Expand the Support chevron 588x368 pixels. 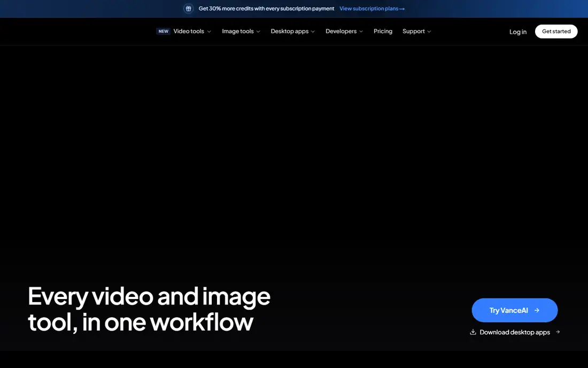tap(429, 32)
